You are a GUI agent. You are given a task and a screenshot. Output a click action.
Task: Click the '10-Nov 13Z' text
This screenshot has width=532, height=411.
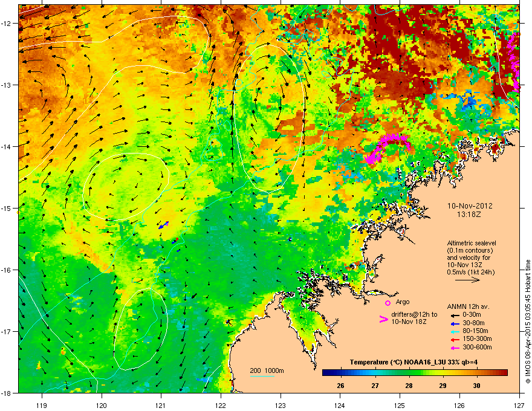[x=464, y=265]
